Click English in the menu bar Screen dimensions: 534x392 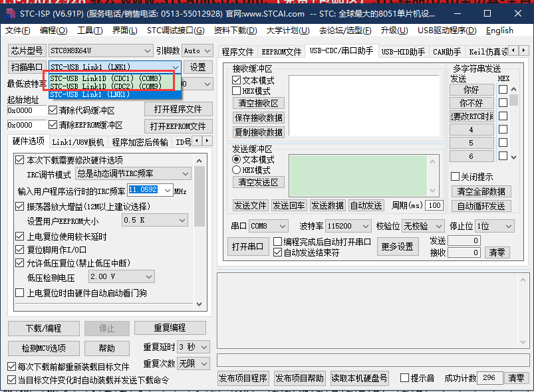(499, 31)
